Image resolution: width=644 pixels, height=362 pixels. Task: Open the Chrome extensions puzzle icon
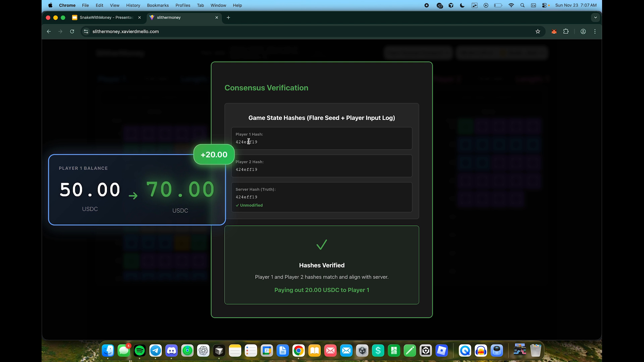[566, 32]
